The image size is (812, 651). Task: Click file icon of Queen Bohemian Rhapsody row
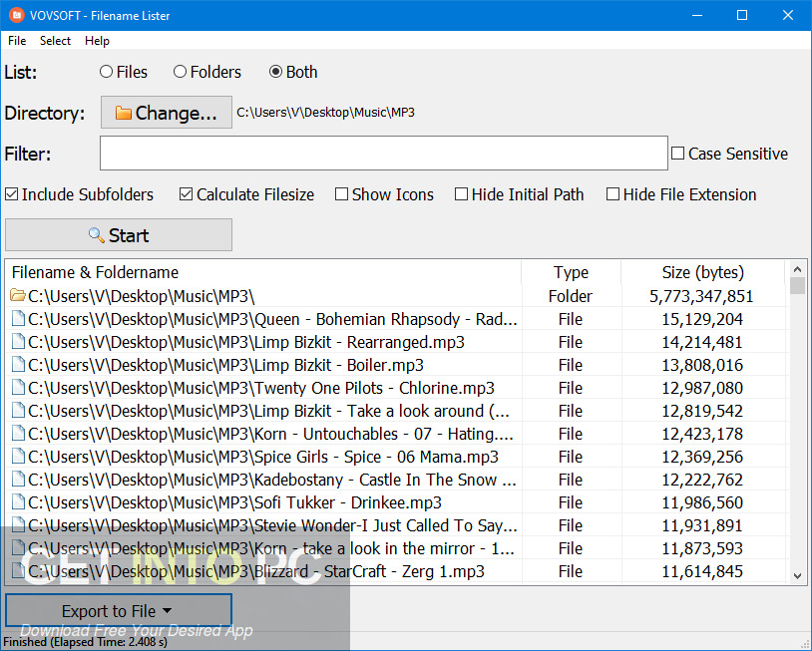[18, 319]
